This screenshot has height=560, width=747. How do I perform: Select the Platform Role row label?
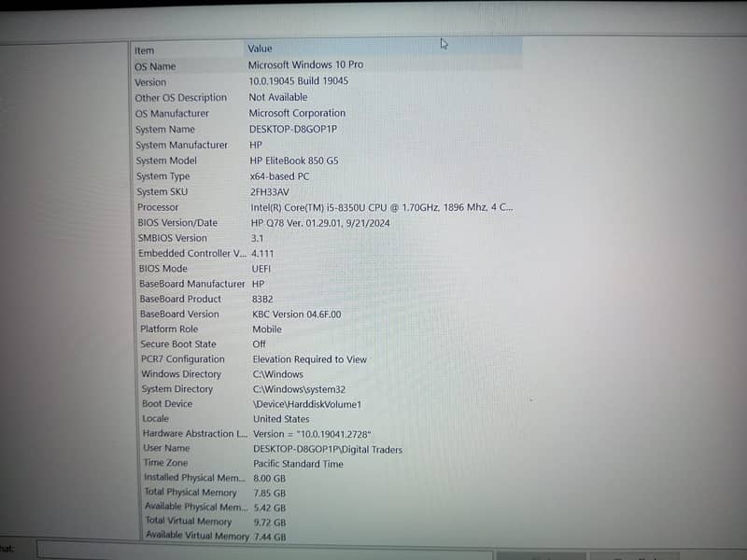coord(169,329)
